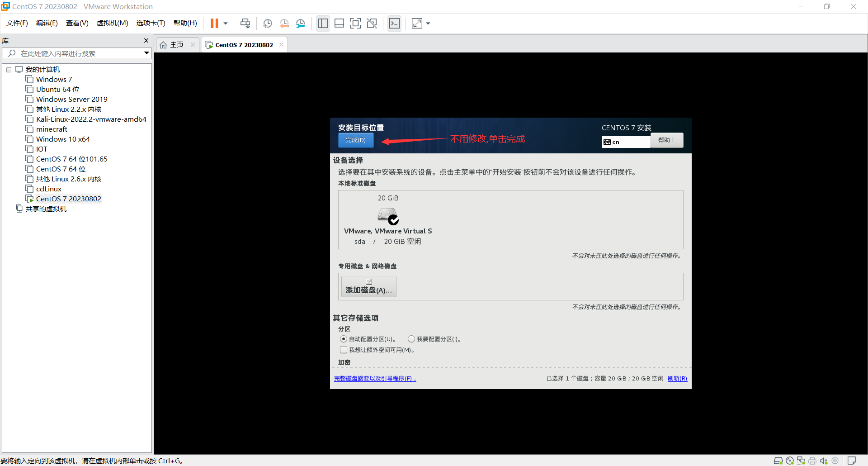868x466 pixels.
Task: Take a snapshot of this virtual machine
Action: tap(268, 23)
